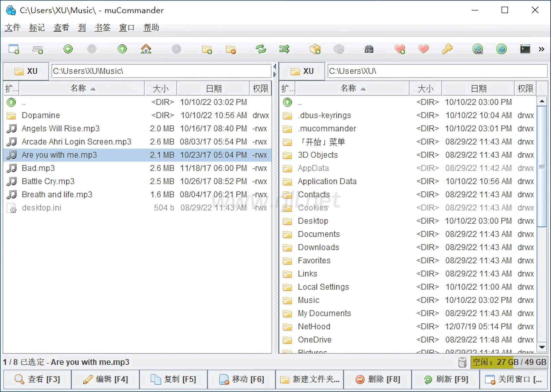551x392 pixels.
Task: Toggle sort by 日期 in right panel
Action: pyautogui.click(x=478, y=88)
